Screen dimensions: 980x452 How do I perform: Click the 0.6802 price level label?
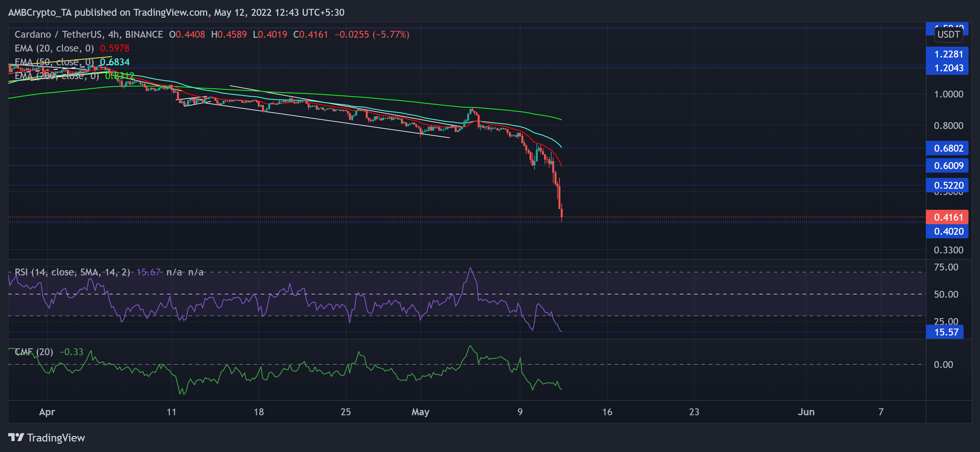tap(947, 148)
